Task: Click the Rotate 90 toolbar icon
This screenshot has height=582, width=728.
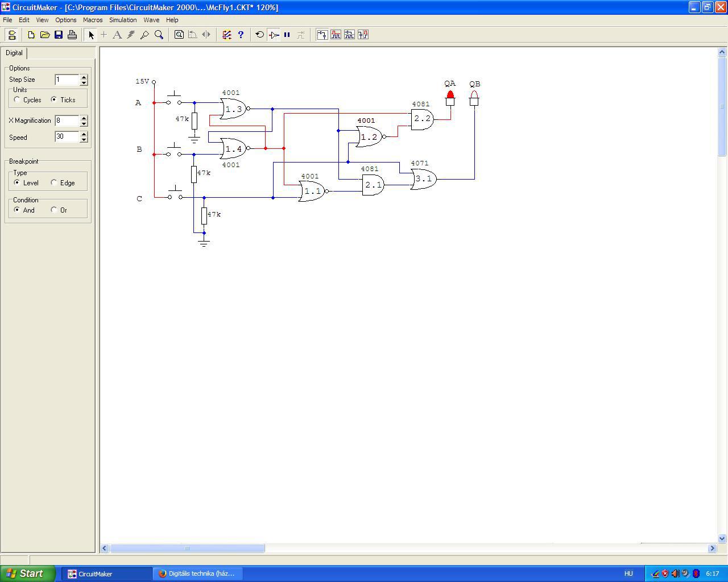Action: pyautogui.click(x=192, y=35)
